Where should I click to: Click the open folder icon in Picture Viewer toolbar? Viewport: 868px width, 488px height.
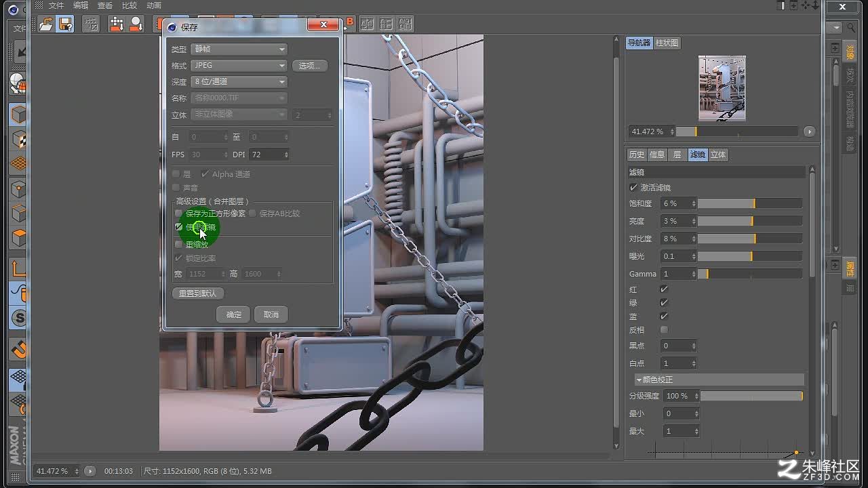pos(46,24)
